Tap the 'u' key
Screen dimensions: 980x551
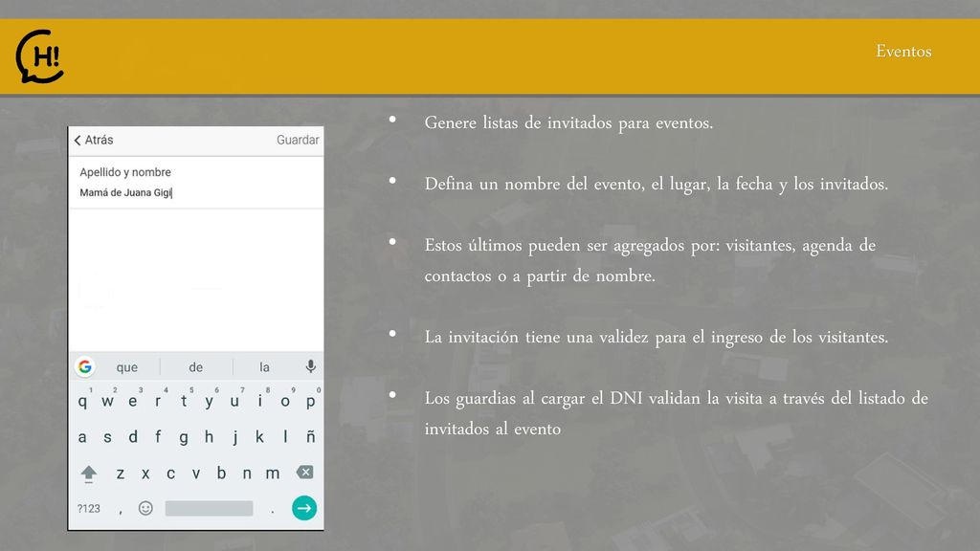pos(234,401)
